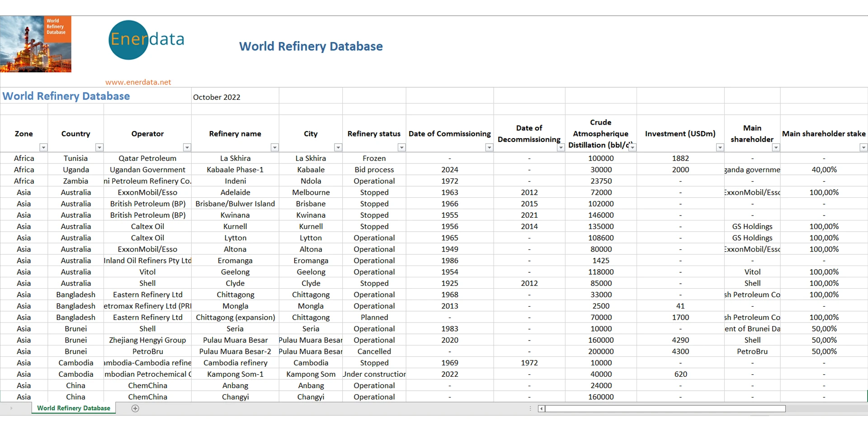Viewport: 868px width, 430px height.
Task: Select the Qatar Petroleum operator cell
Action: 147,158
